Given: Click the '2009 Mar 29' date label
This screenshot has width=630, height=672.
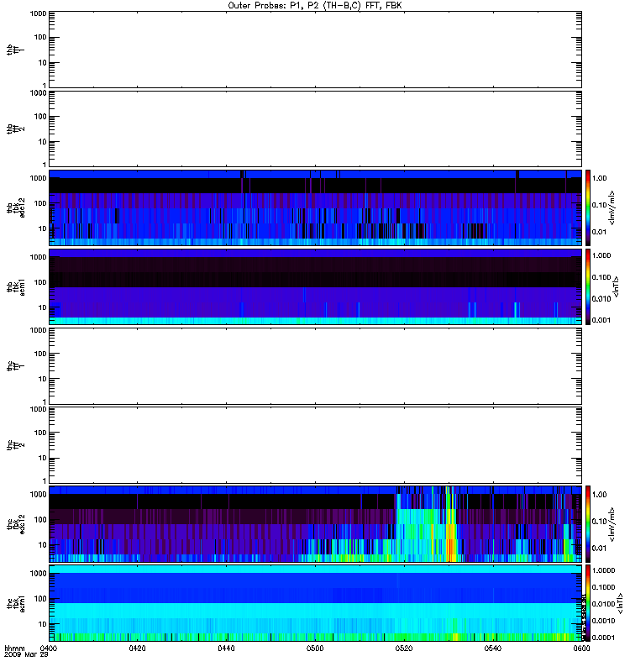Looking at the screenshot, I should (x=26, y=654).
